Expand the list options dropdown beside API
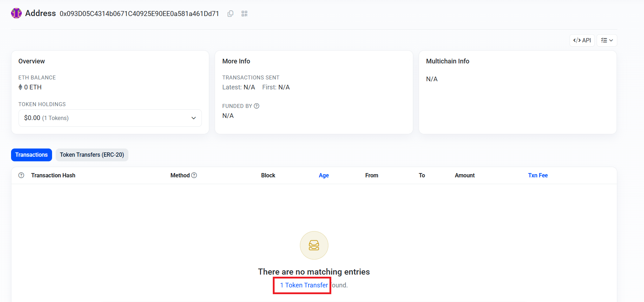The height and width of the screenshot is (302, 644). [607, 40]
